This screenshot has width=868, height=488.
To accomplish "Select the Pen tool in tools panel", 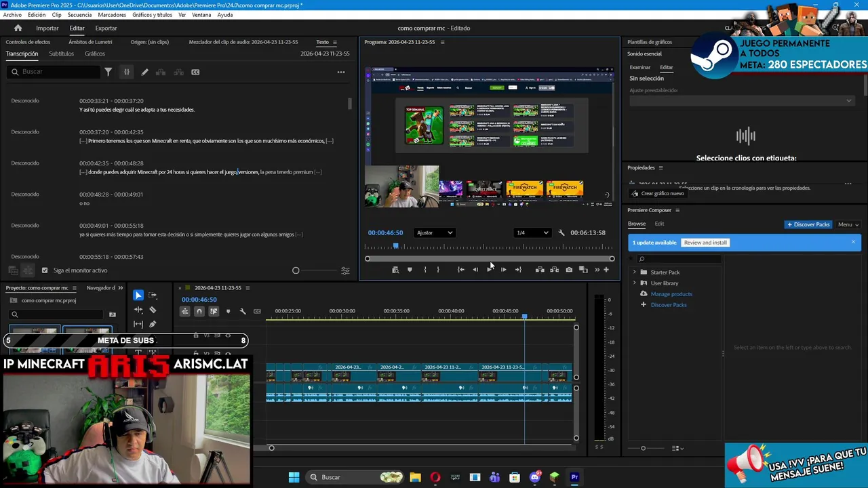I will point(153,324).
